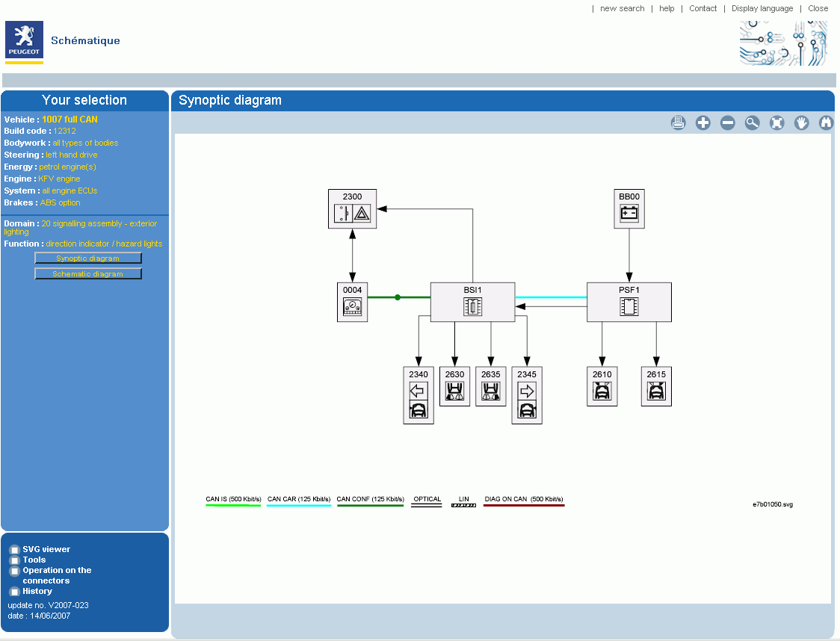Screen dimensions: 840x641
Task: Select component 2300 hazard switch block
Action: [352, 209]
